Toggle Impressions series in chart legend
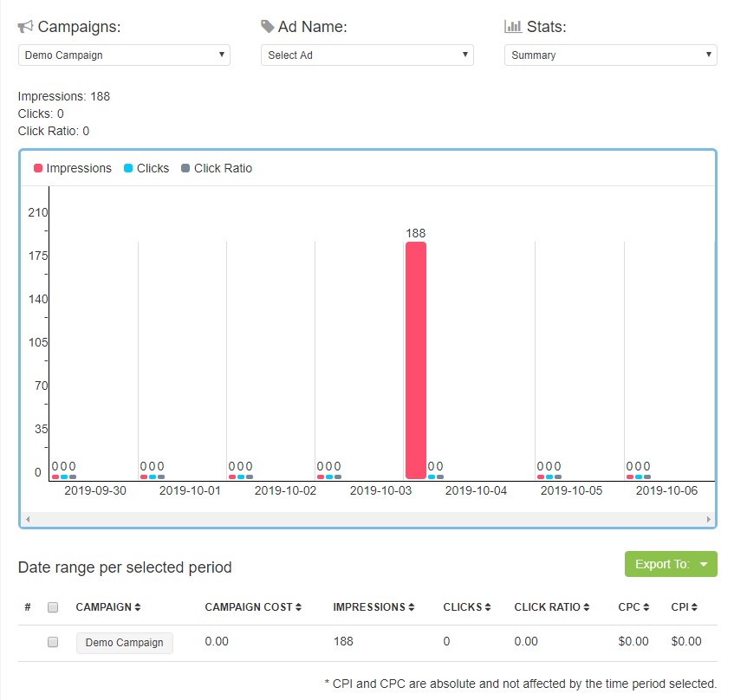Viewport: 734px width, 700px height. tap(73, 168)
